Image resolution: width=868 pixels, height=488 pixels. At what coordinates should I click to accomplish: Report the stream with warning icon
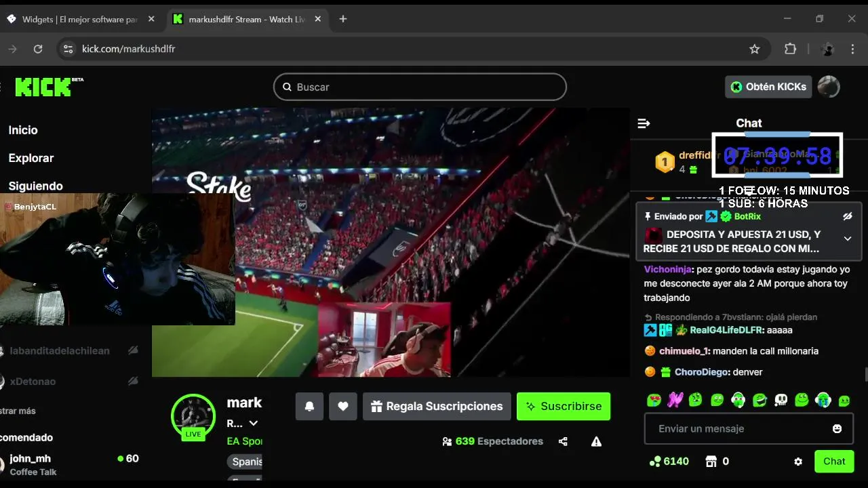pos(596,442)
